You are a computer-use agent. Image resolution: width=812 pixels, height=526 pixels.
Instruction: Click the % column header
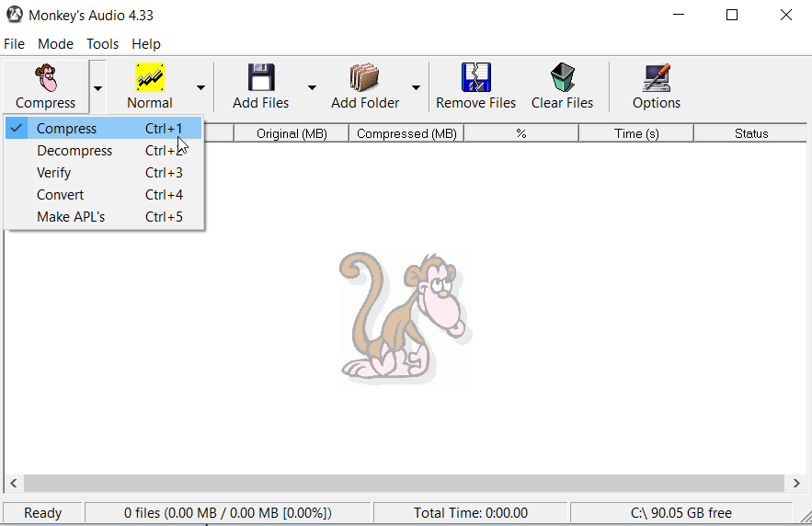(x=521, y=133)
